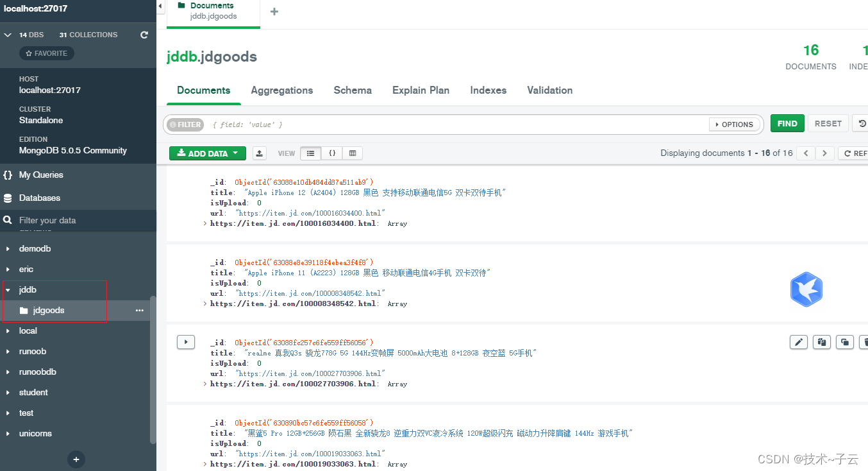Expand the 100027703906.html Array field
This screenshot has height=471, width=868.
tap(205, 384)
